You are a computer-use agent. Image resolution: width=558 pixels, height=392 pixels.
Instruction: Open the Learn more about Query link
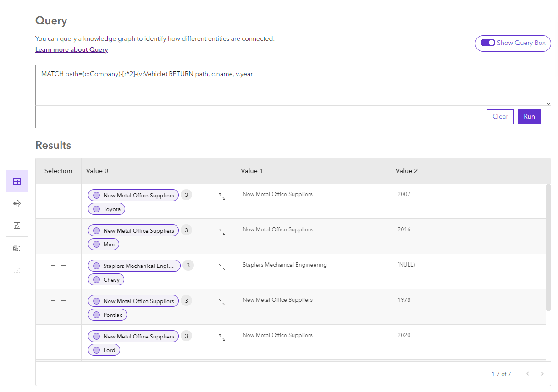[x=72, y=49]
